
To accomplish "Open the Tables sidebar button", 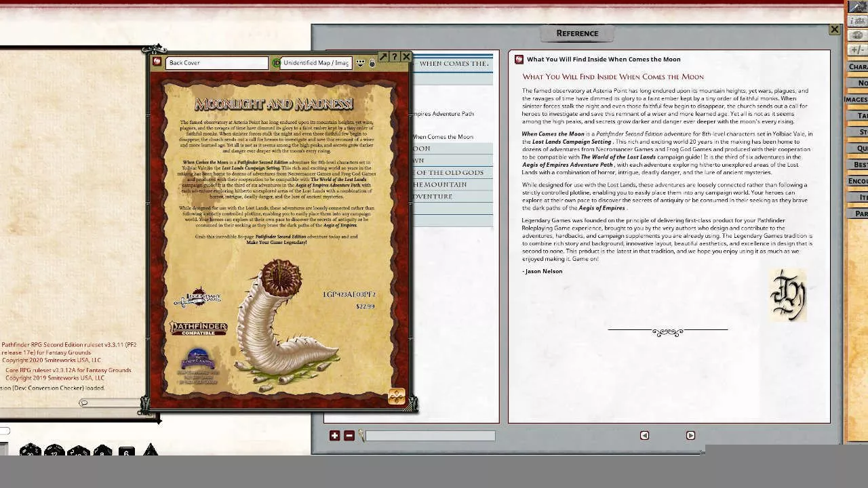I will (x=857, y=115).
